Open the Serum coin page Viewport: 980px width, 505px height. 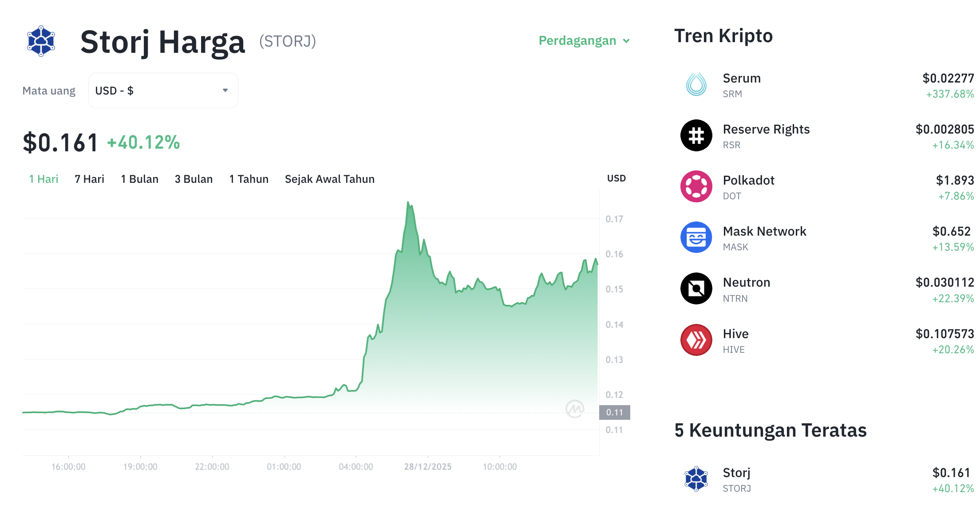741,78
